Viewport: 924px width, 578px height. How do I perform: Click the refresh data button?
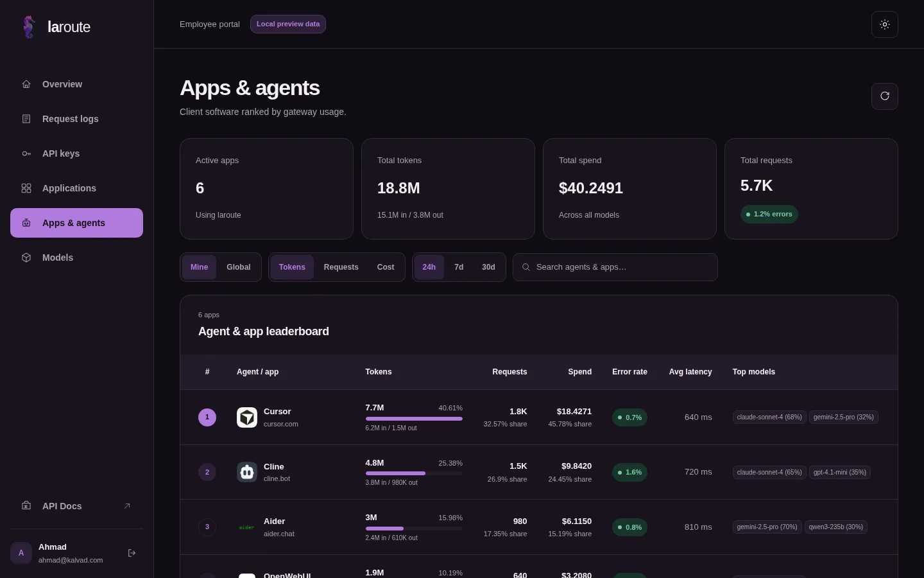coord(885,96)
